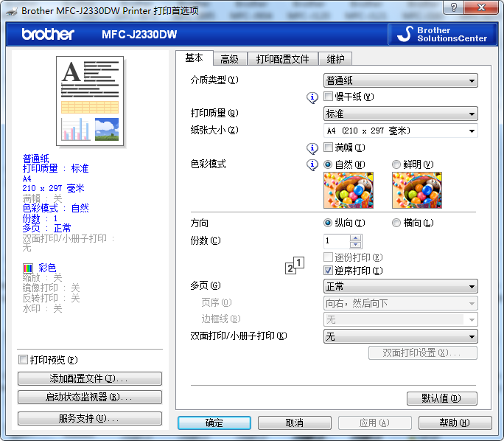Click the 色彩模式：自然 summary text
Image resolution: width=504 pixels, height=441 pixels.
click(55, 208)
